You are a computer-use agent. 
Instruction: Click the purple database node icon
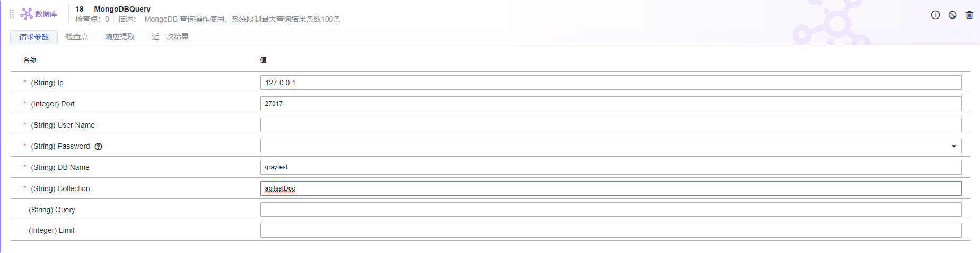(26, 14)
